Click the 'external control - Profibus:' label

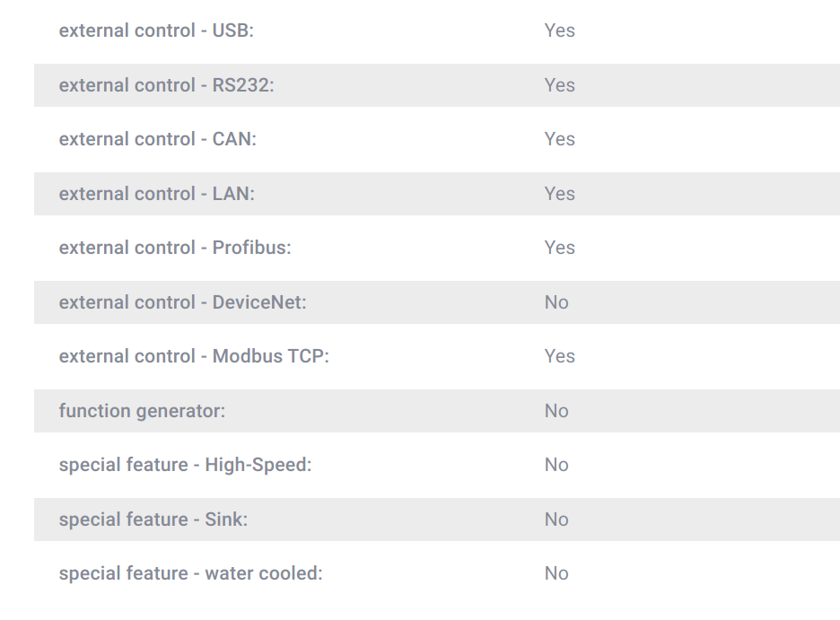(x=175, y=248)
